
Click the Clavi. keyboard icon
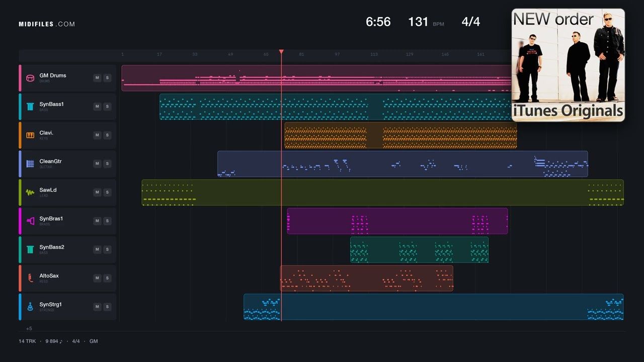(30, 135)
